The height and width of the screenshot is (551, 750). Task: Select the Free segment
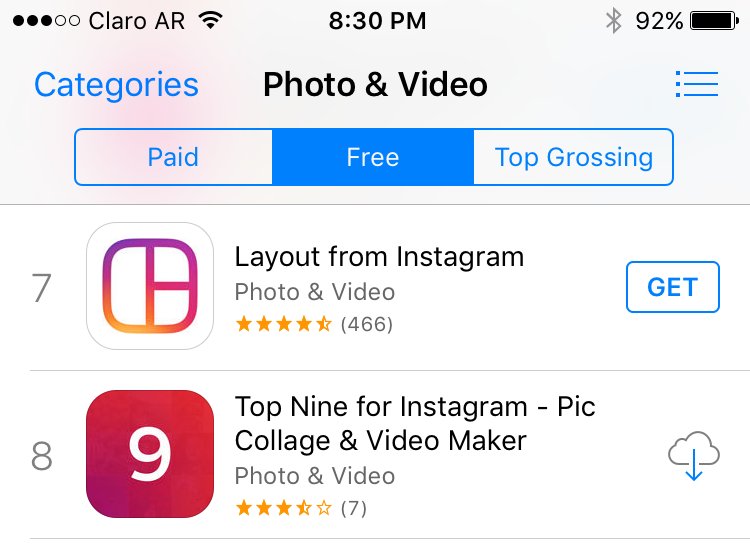point(373,157)
